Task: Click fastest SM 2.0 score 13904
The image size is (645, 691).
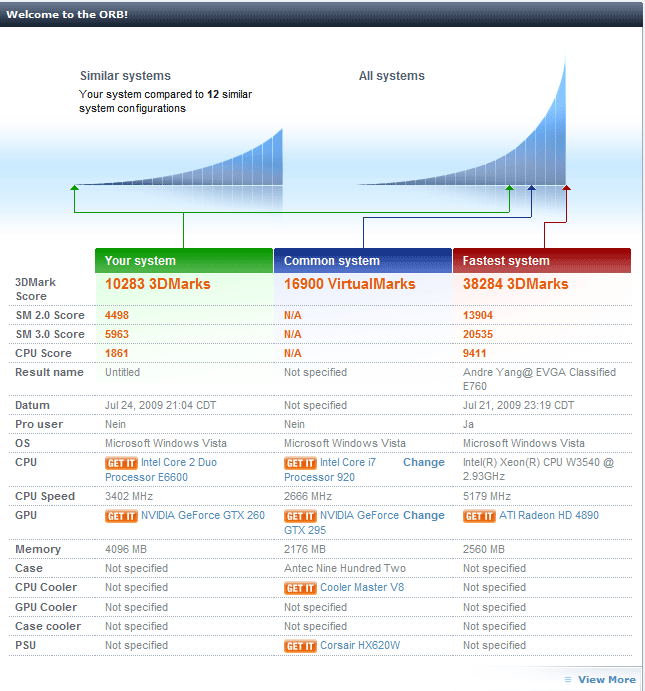Action: click(478, 315)
